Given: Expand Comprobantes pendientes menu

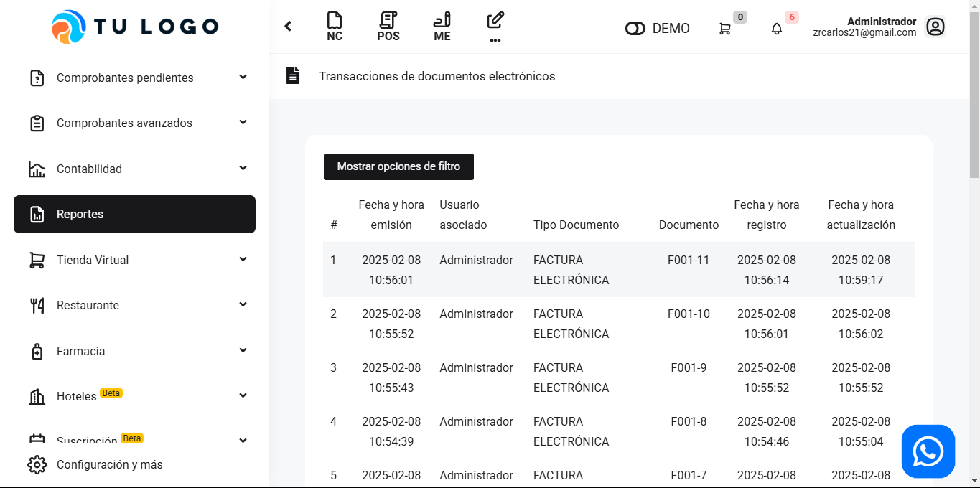Looking at the screenshot, I should pos(243,78).
